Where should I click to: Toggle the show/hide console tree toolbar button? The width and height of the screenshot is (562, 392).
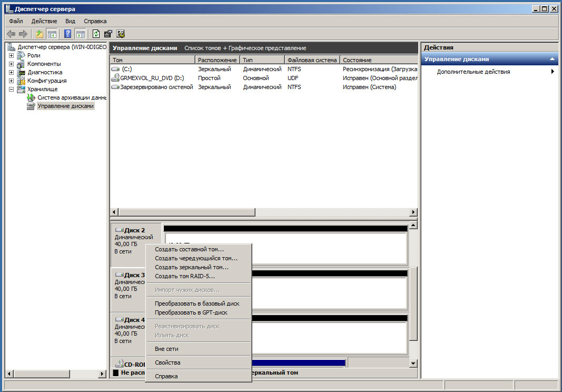[x=52, y=34]
